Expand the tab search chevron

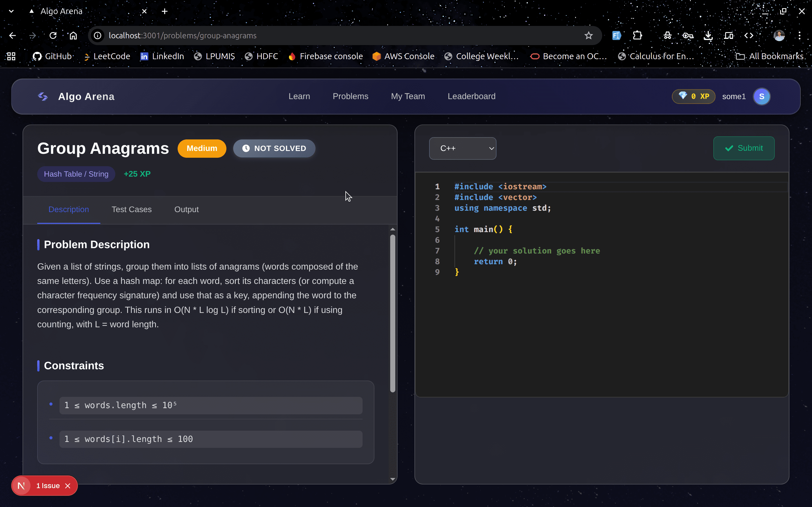tap(11, 11)
